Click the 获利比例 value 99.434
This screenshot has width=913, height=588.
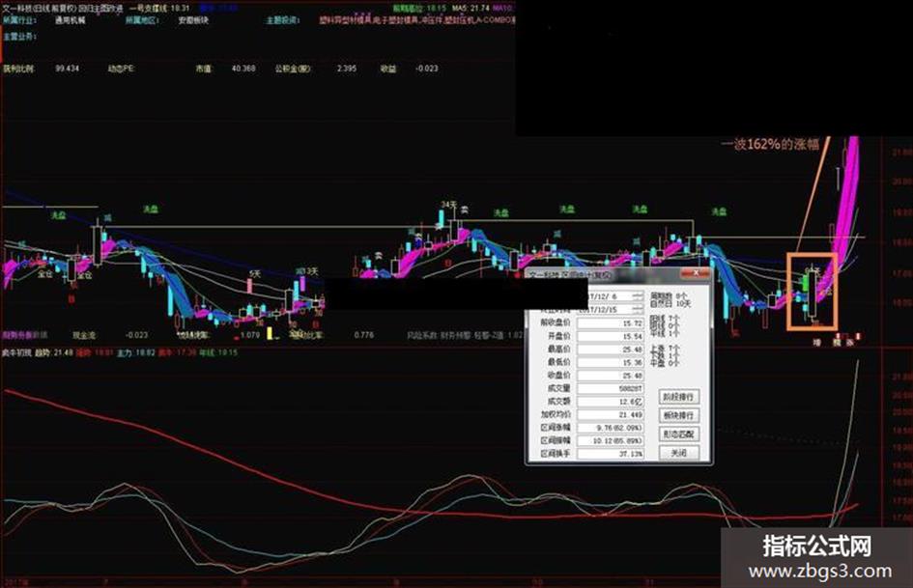pyautogui.click(x=67, y=69)
